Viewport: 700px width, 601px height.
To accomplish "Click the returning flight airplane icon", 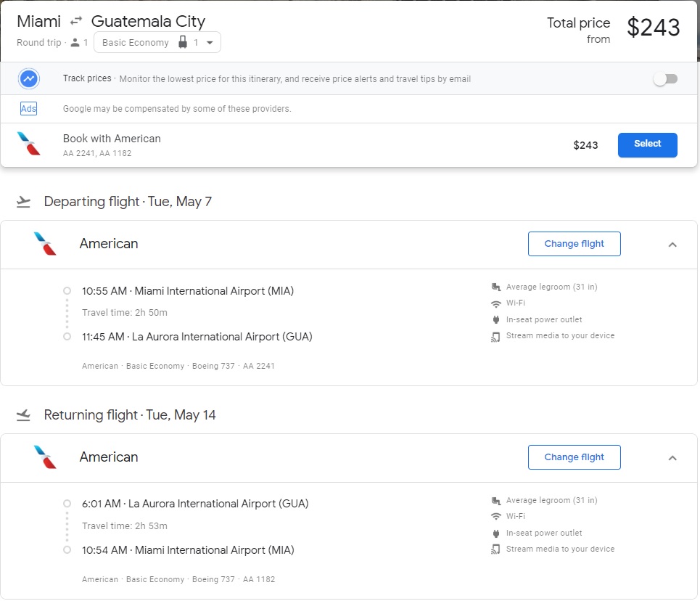I will pos(23,415).
